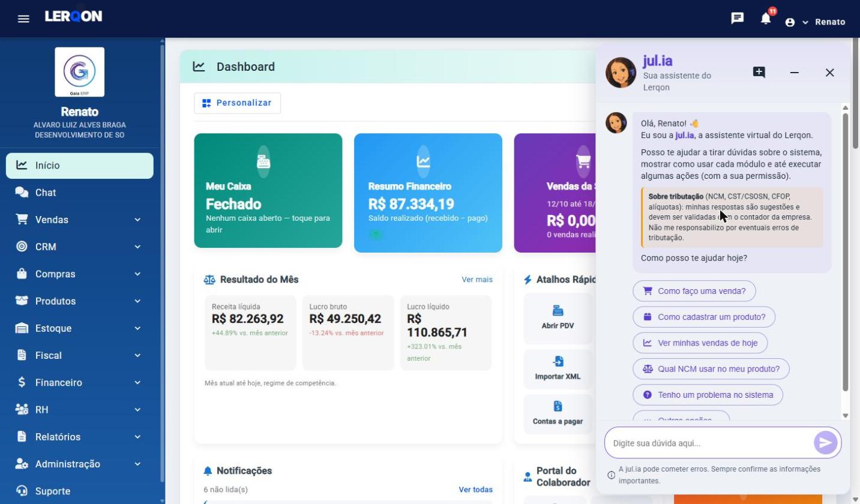Expand the Produtos sidebar menu
The width and height of the screenshot is (860, 504).
(80, 301)
